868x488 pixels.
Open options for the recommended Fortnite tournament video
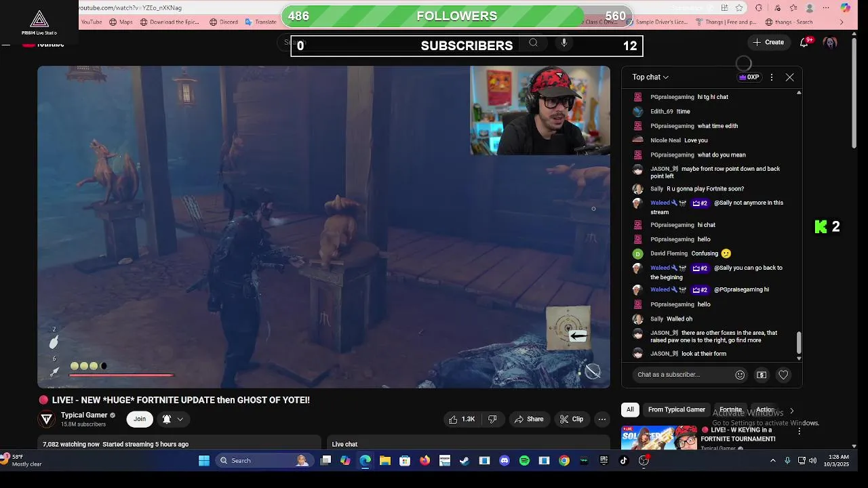[x=799, y=431]
